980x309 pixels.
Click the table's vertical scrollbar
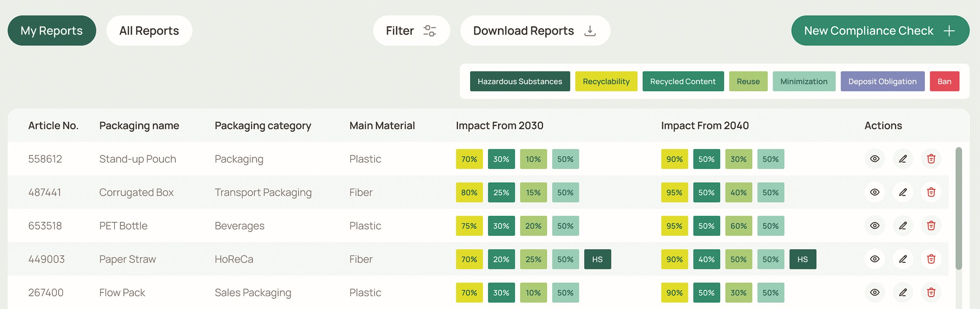958,208
